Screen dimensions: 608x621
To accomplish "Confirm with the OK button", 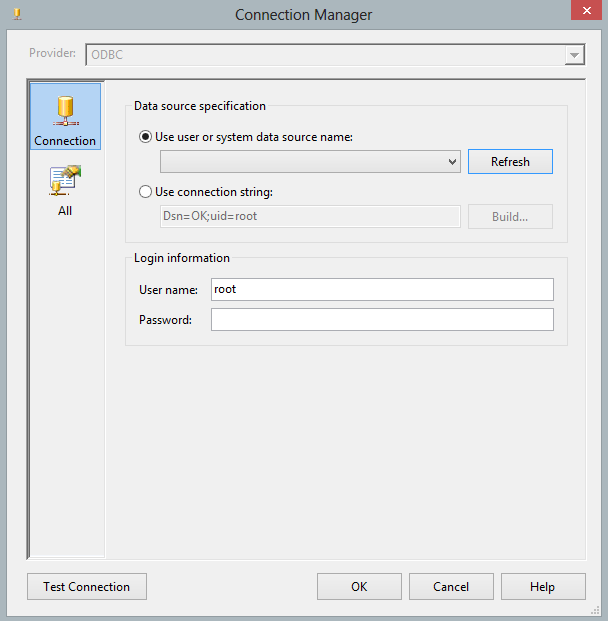I will [x=359, y=587].
